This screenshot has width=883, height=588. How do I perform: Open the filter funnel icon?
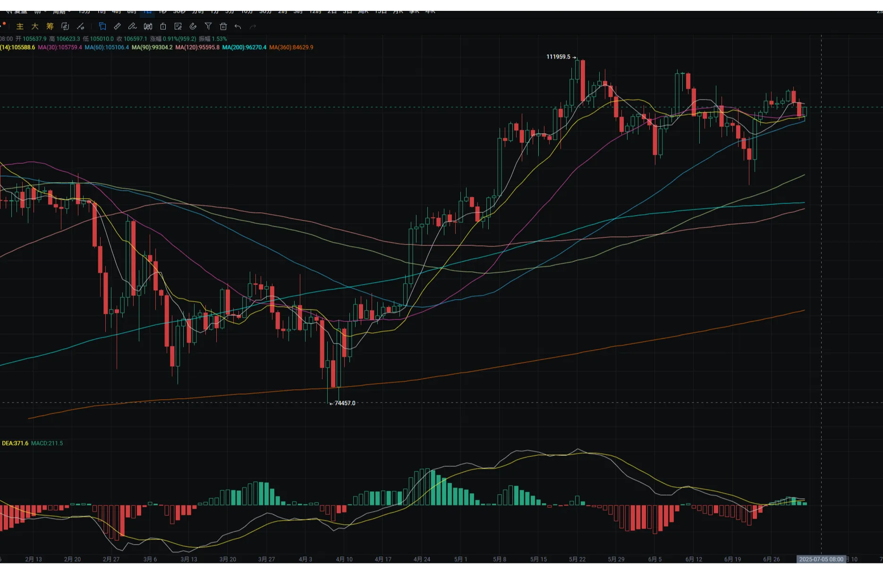tap(208, 26)
